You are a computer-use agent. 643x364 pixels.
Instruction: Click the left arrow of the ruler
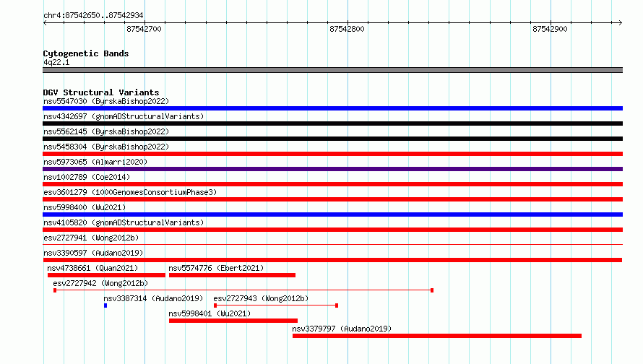pos(45,22)
